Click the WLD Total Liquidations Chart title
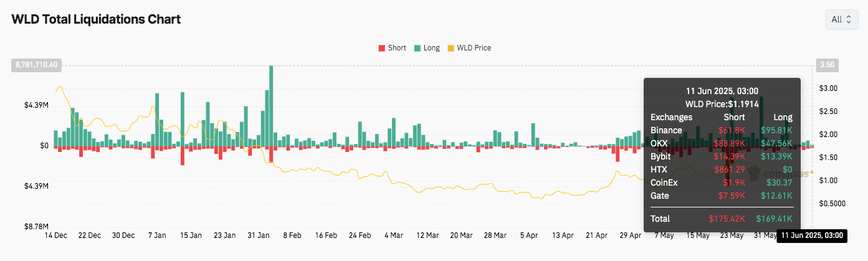This screenshot has width=868, height=261. point(96,19)
